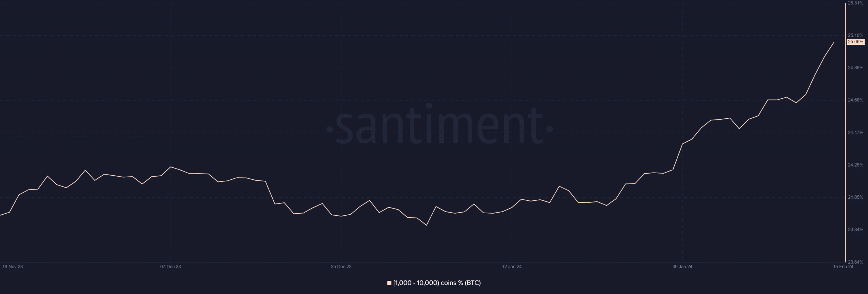This screenshot has height=294, width=868.
Task: Click the '19 Nov 23' date label
Action: point(13,267)
